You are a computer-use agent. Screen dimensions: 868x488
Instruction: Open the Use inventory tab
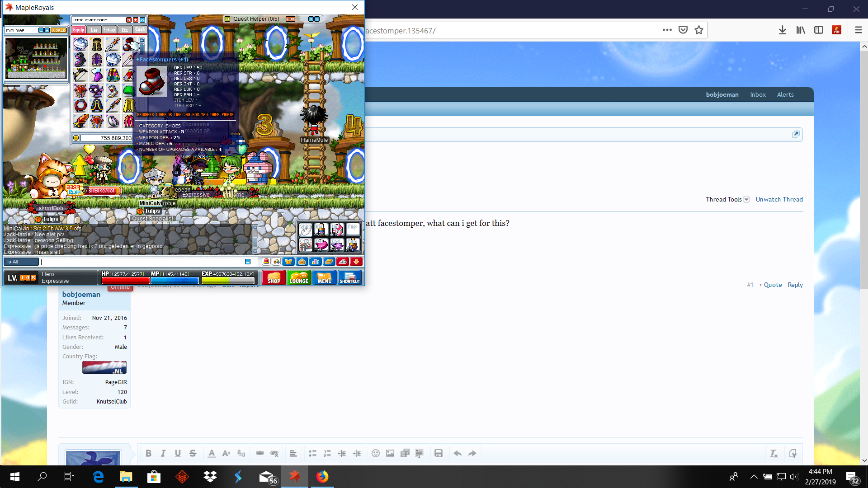coord(94,30)
